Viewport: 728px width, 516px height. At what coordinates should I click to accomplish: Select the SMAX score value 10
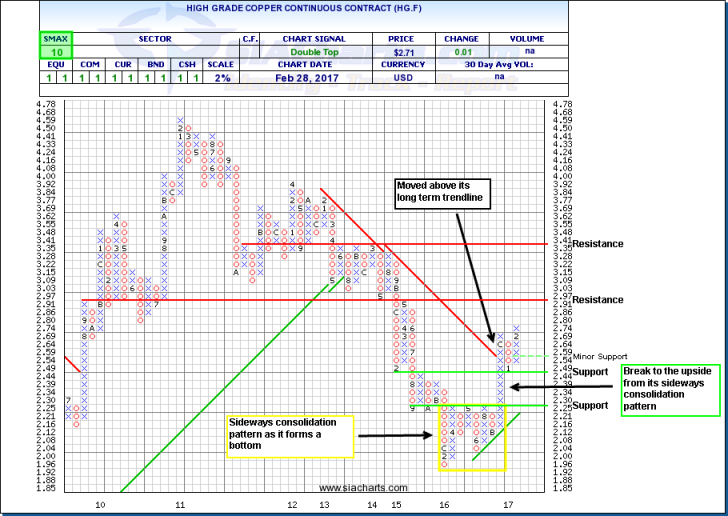(57, 53)
